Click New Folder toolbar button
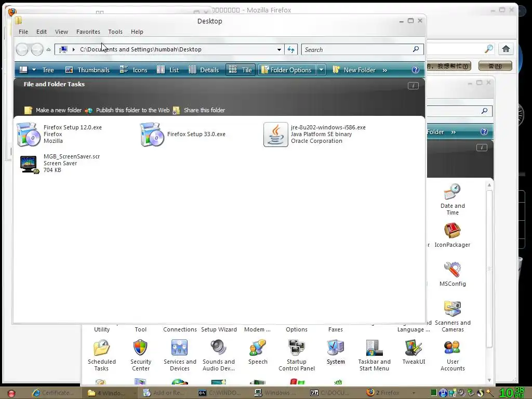Image resolution: width=532 pixels, height=399 pixels. click(x=354, y=70)
